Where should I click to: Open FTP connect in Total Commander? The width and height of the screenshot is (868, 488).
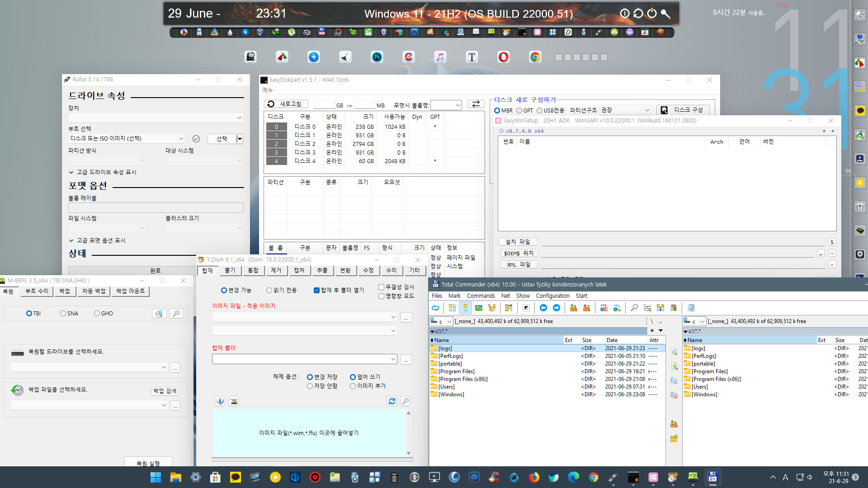coord(604,308)
